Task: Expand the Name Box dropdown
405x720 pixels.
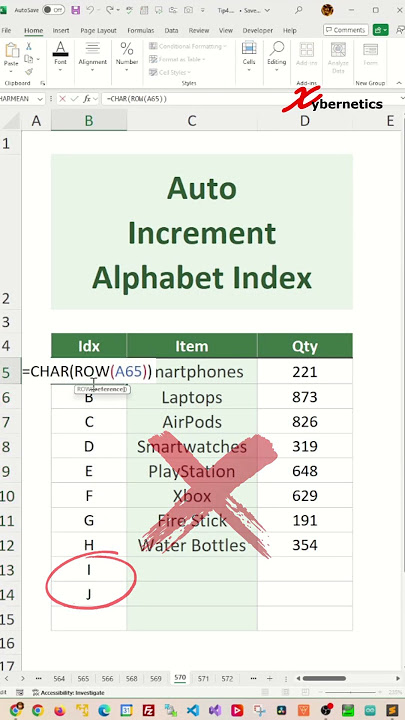Action: coord(39,99)
